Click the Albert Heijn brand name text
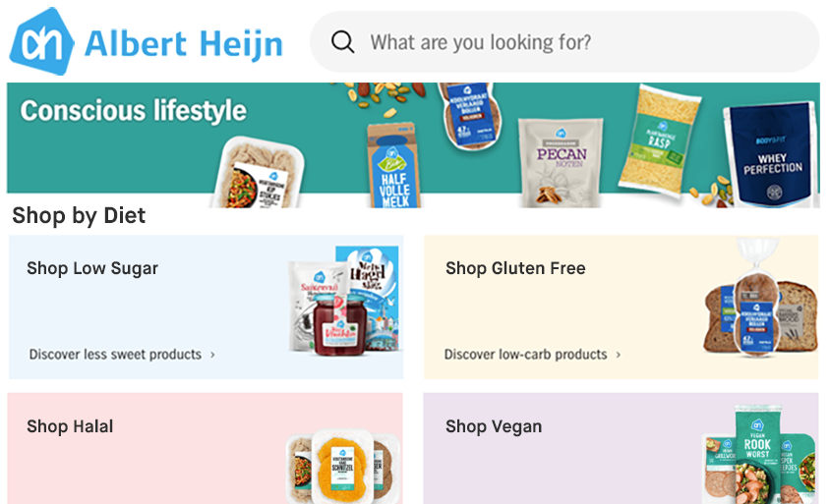The image size is (830, 504). pos(184,42)
